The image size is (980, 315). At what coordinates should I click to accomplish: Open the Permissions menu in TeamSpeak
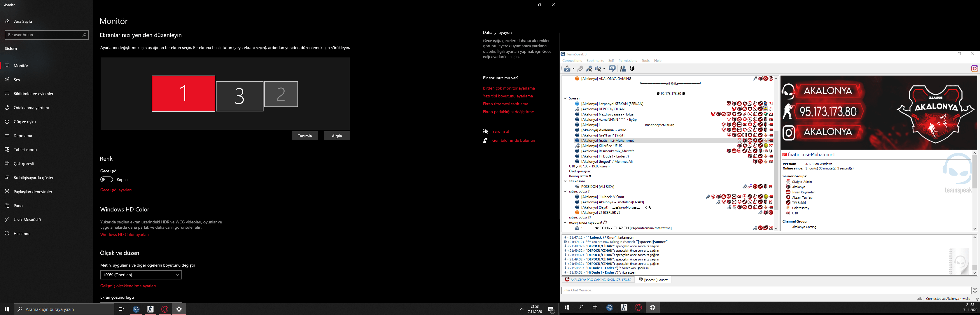pyautogui.click(x=628, y=60)
